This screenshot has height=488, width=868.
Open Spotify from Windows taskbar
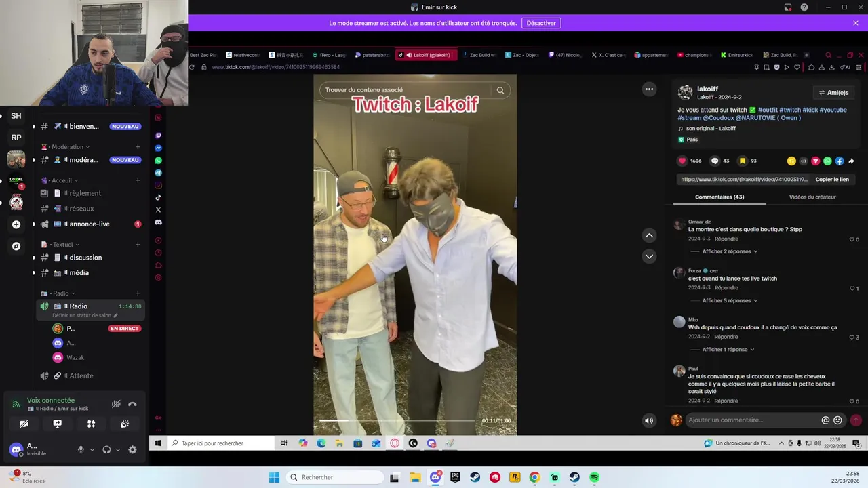point(594,477)
